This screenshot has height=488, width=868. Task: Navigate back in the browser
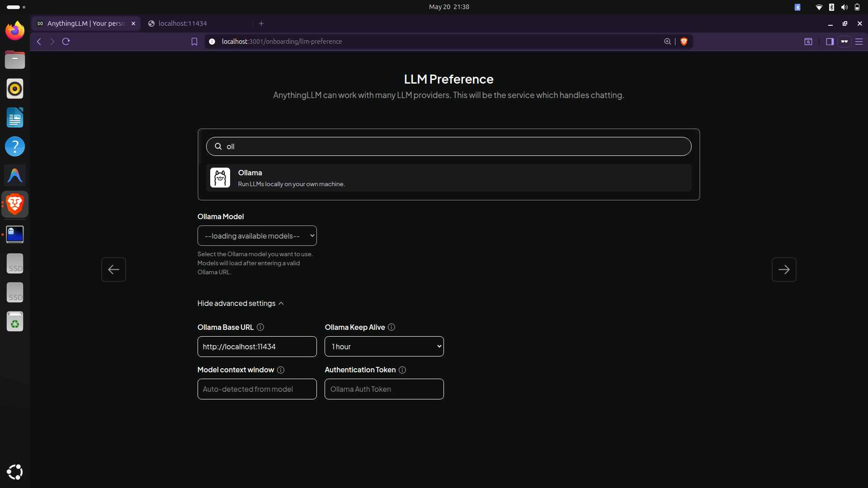39,42
